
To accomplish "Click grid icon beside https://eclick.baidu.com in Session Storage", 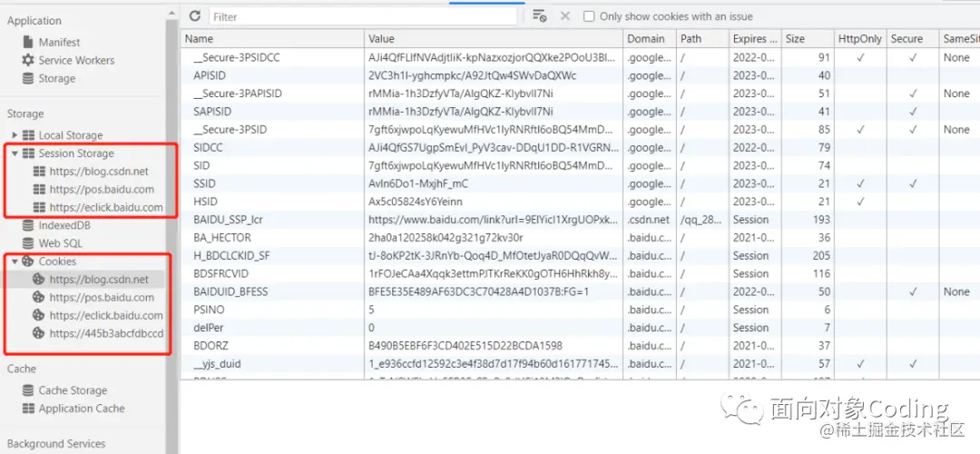I will click(39, 207).
